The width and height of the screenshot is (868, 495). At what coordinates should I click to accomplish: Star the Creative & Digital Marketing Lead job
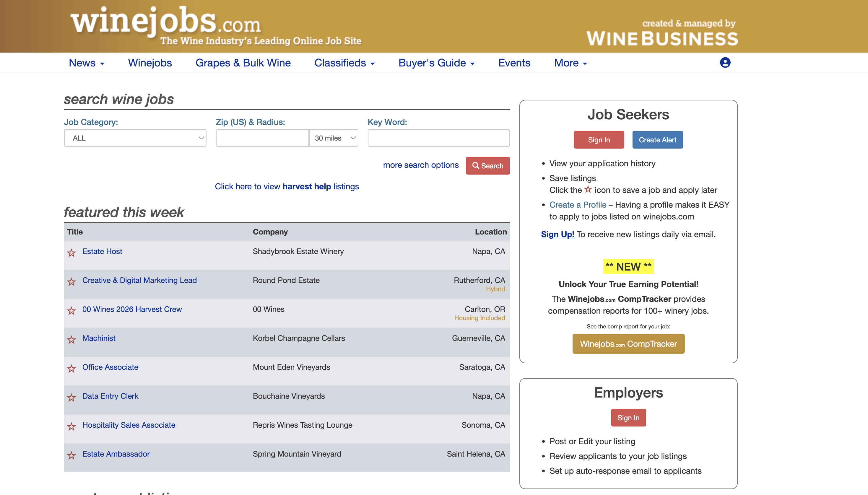[x=71, y=281]
